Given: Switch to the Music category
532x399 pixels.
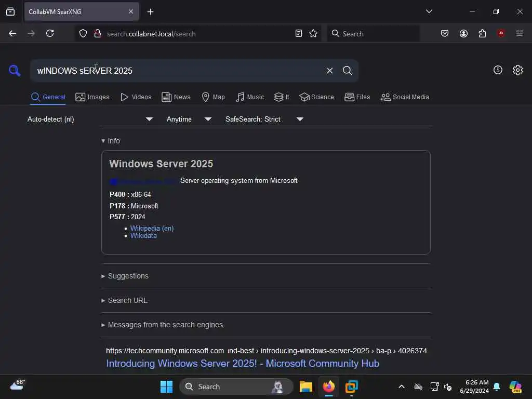Looking at the screenshot, I should (x=250, y=97).
